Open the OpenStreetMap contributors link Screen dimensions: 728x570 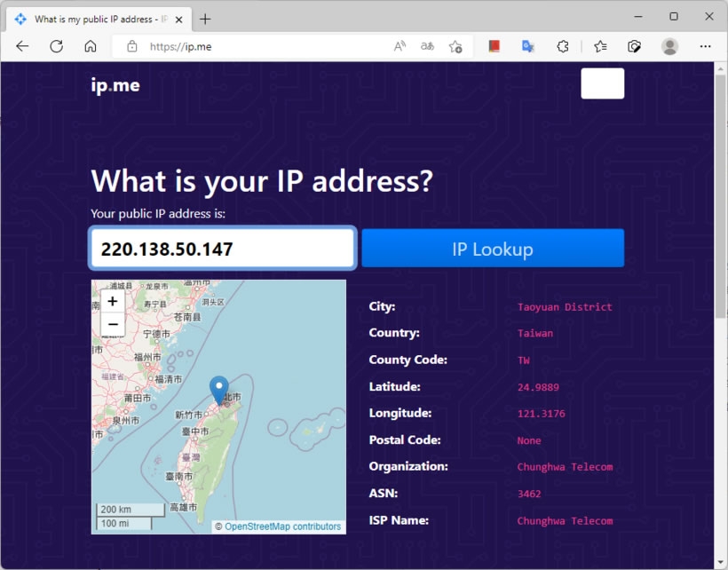tap(282, 526)
